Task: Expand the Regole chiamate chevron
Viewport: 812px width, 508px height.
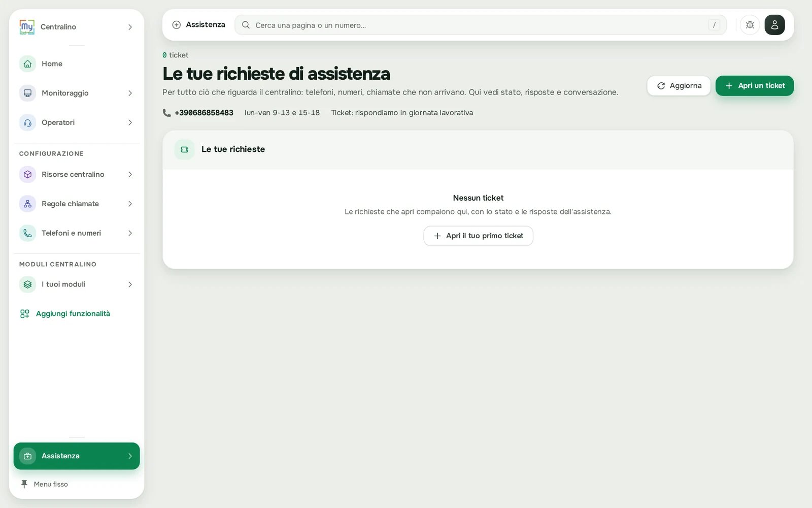Action: pyautogui.click(x=130, y=204)
